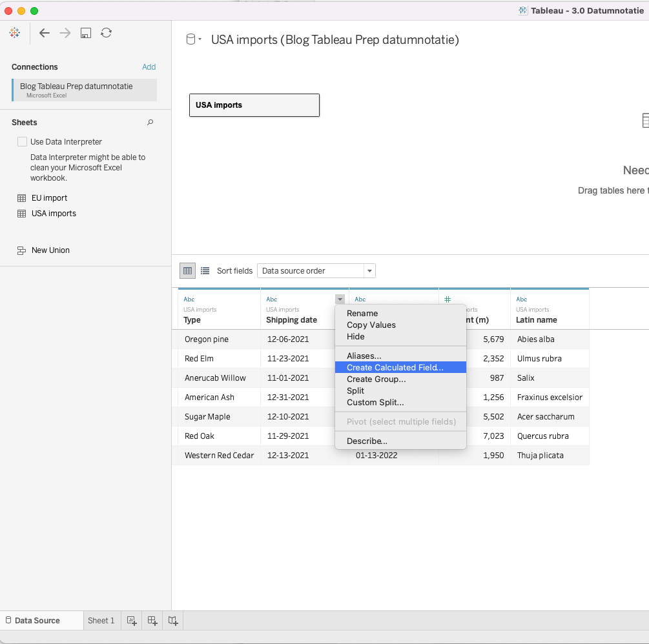Open the Shipping date column dropdown arrow
Image resolution: width=649 pixels, height=644 pixels.
(340, 299)
